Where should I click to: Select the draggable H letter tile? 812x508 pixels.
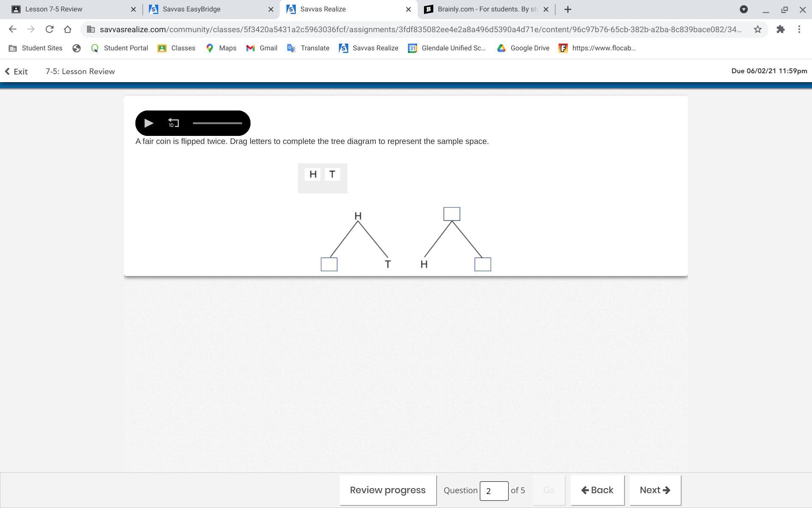[313, 174]
